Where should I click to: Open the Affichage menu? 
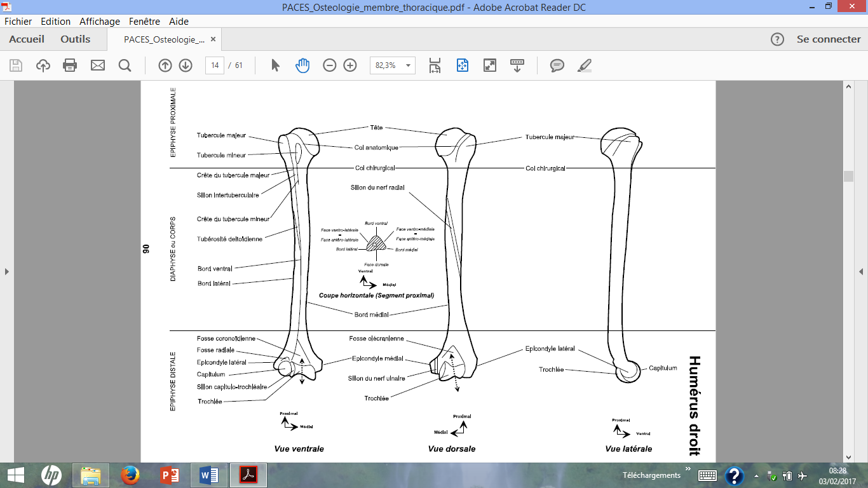(100, 21)
